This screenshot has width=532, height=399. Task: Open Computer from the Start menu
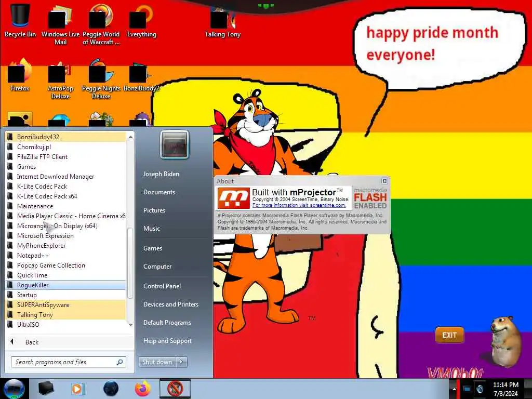coord(157,267)
